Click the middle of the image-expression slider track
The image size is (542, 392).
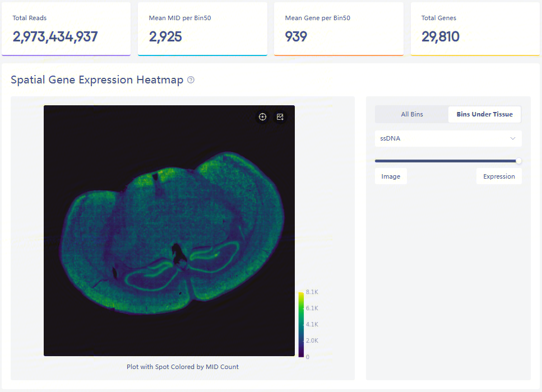tap(447, 161)
